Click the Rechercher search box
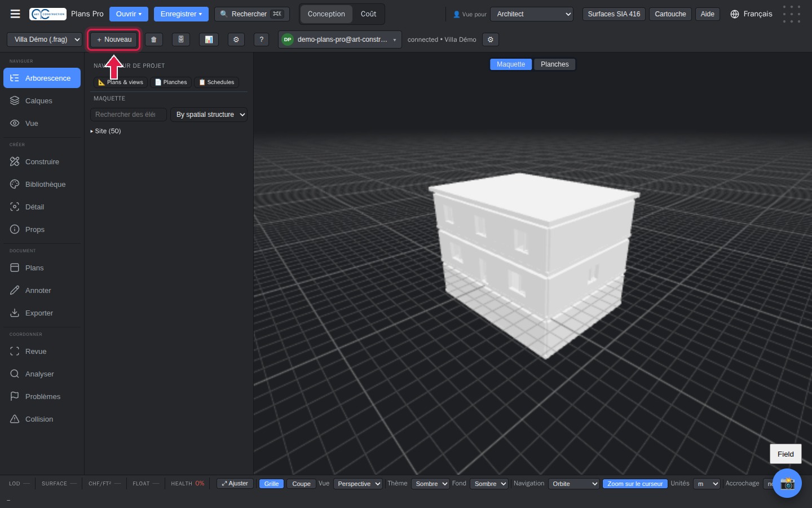The height and width of the screenshot is (508, 812). coord(252,14)
